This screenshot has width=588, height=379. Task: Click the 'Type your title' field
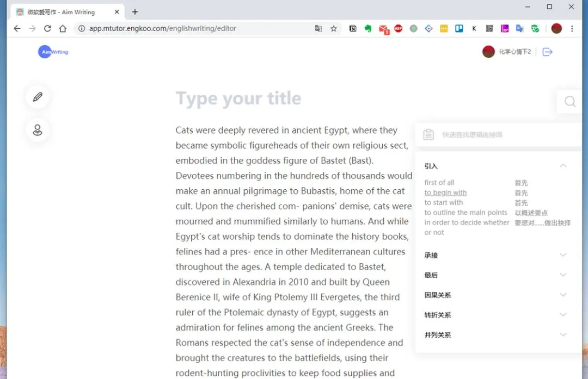coord(238,98)
